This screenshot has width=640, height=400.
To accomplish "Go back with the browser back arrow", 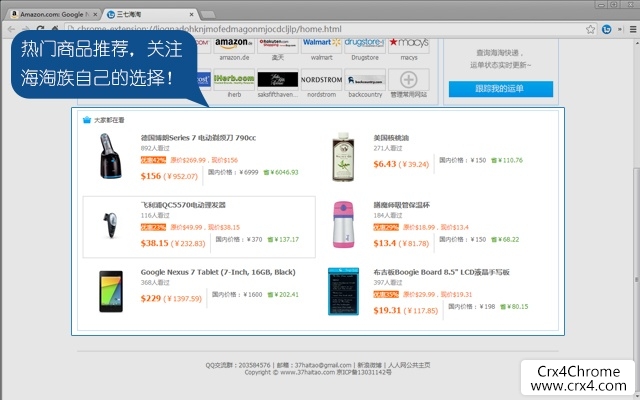I will click(11, 29).
